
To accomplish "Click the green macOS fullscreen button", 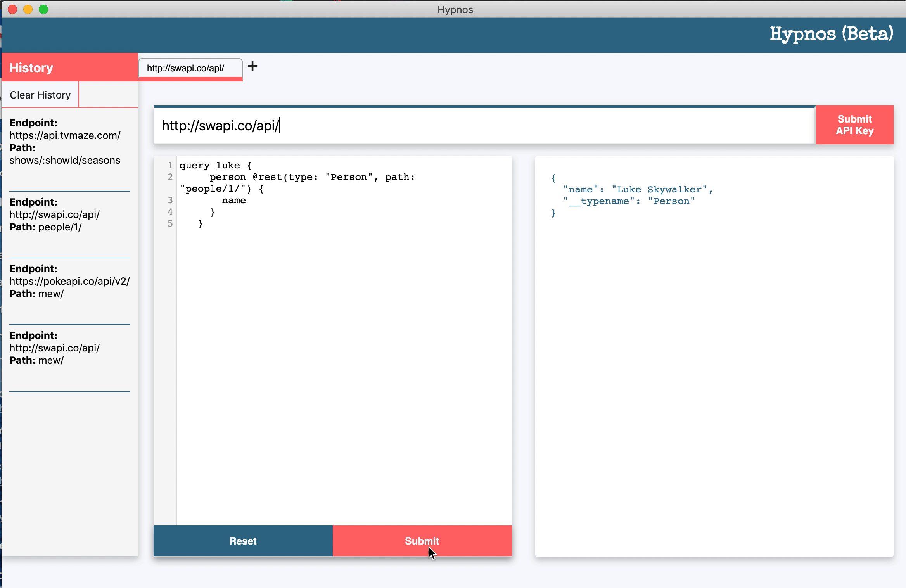I will click(43, 9).
